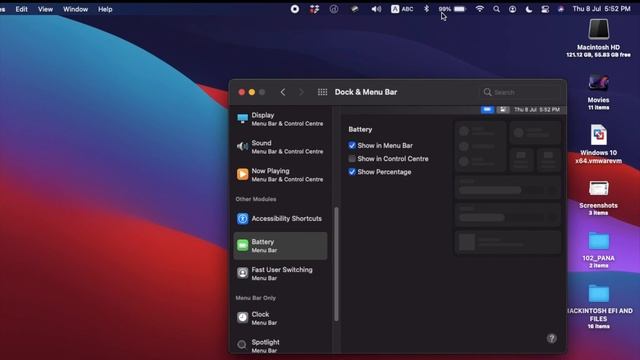Open Siri icon in menu bar

(x=561, y=9)
